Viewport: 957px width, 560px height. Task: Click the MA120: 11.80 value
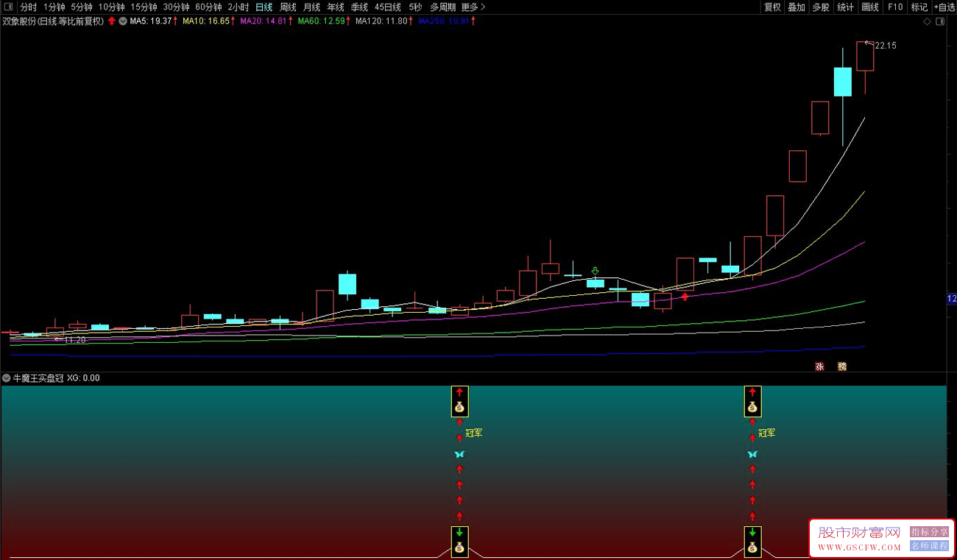381,21
